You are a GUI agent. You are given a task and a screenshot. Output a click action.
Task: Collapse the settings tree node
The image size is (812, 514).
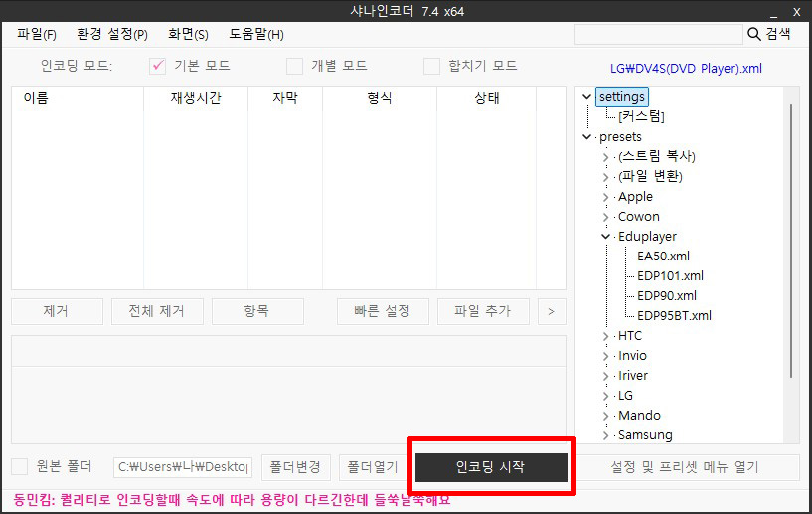click(586, 96)
